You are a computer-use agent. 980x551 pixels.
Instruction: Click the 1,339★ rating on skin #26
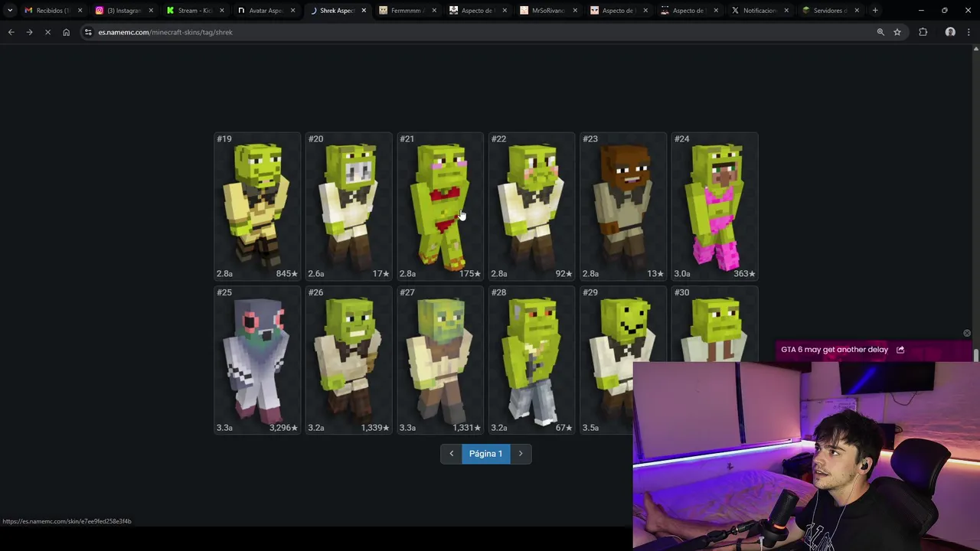(x=375, y=428)
